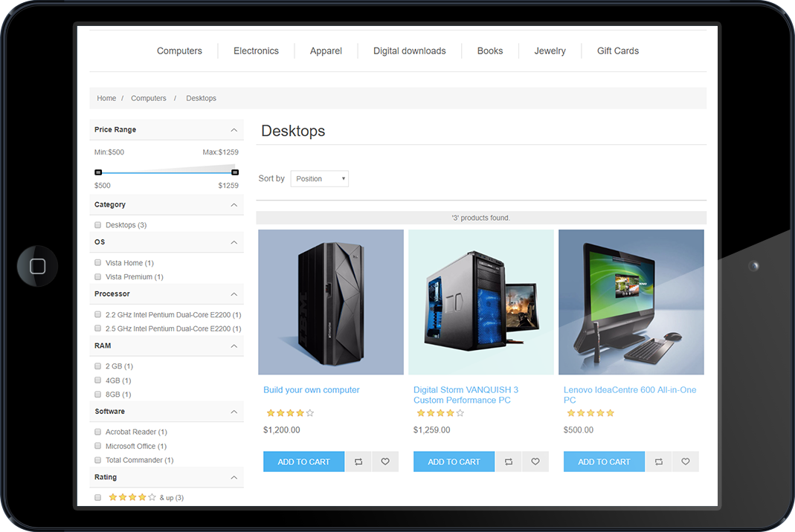795x532 pixels.
Task: Enable the Vista Home OS filter
Action: pos(98,262)
